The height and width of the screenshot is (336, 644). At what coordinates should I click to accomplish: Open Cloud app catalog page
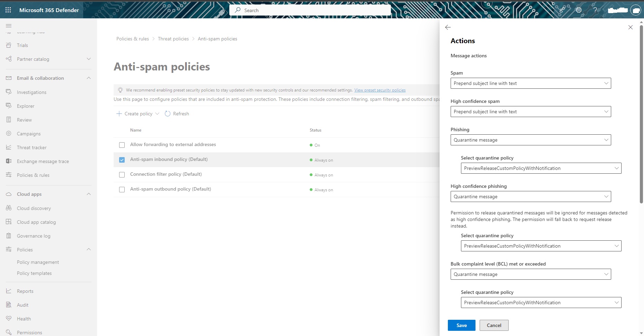point(36,222)
